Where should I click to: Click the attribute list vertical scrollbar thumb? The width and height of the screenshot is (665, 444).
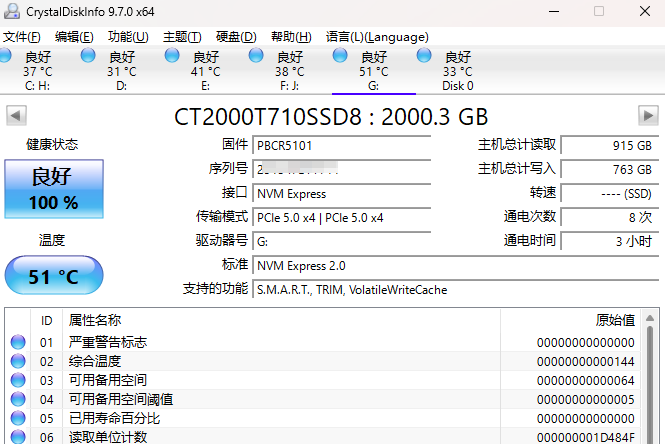pos(650,385)
